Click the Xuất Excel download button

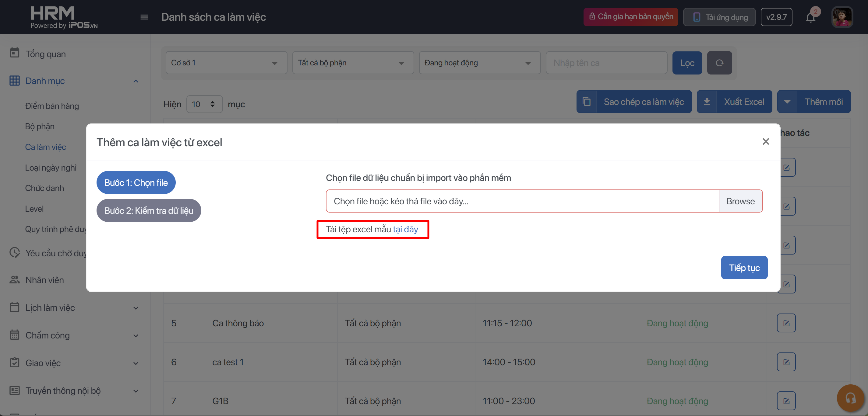click(x=734, y=102)
